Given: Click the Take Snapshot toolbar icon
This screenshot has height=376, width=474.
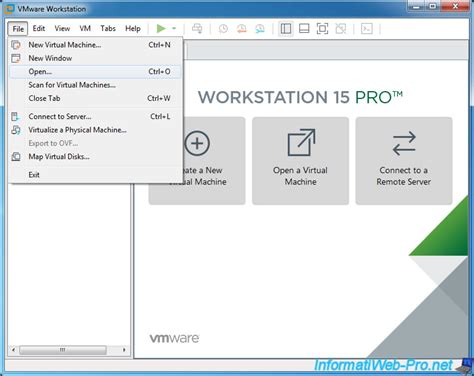Looking at the screenshot, I should click(x=223, y=29).
